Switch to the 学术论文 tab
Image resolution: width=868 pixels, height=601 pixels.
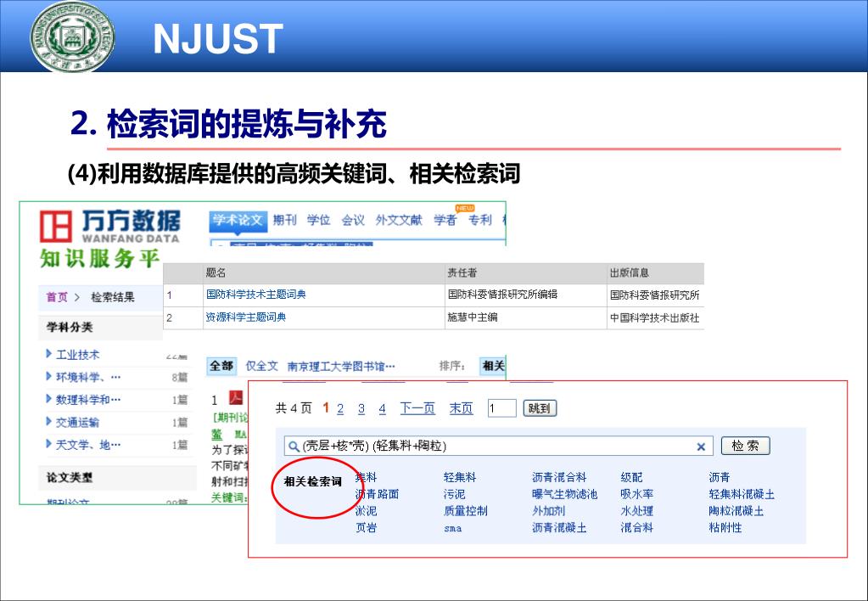point(238,220)
